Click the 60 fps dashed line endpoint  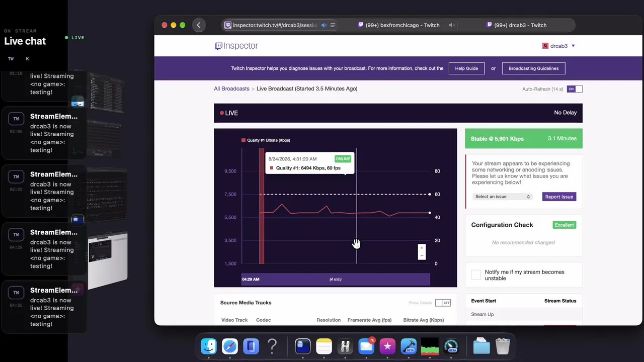429,194
